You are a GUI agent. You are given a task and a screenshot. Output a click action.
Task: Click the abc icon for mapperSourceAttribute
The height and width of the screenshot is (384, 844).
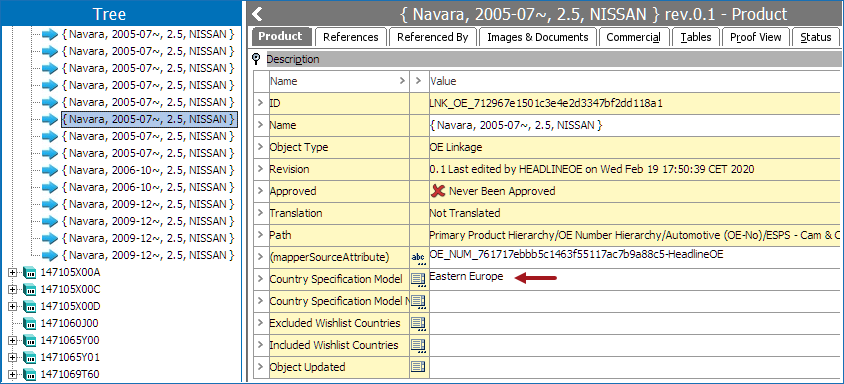tap(418, 257)
